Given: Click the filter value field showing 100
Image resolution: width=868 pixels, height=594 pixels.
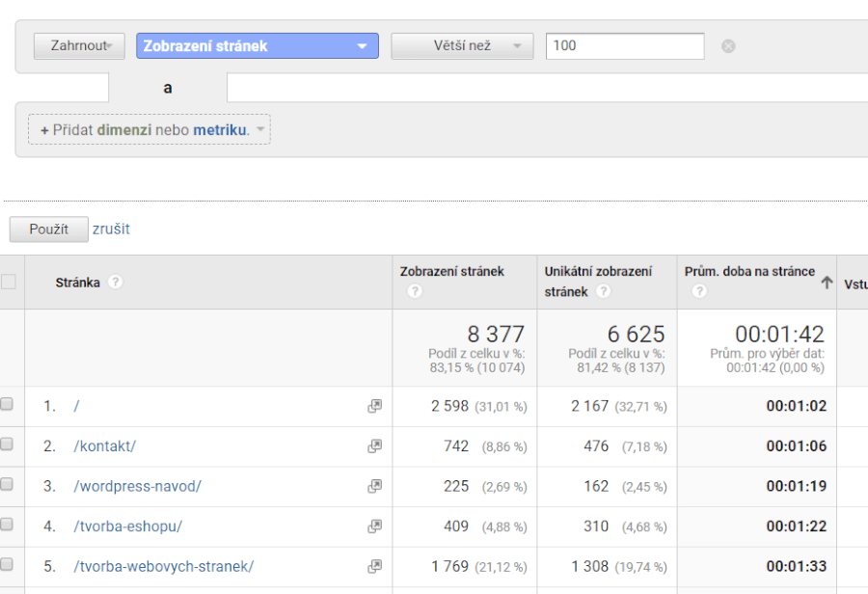Looking at the screenshot, I should [x=624, y=45].
